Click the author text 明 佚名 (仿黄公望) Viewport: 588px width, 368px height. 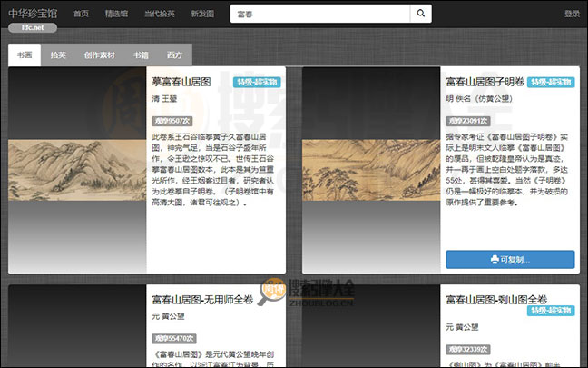click(x=479, y=99)
